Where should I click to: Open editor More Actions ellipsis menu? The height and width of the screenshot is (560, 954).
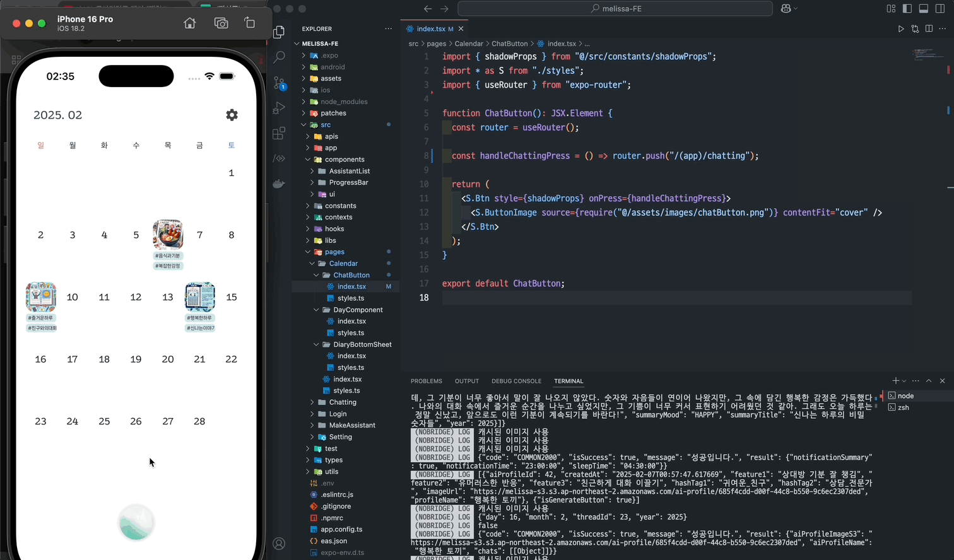943,29
